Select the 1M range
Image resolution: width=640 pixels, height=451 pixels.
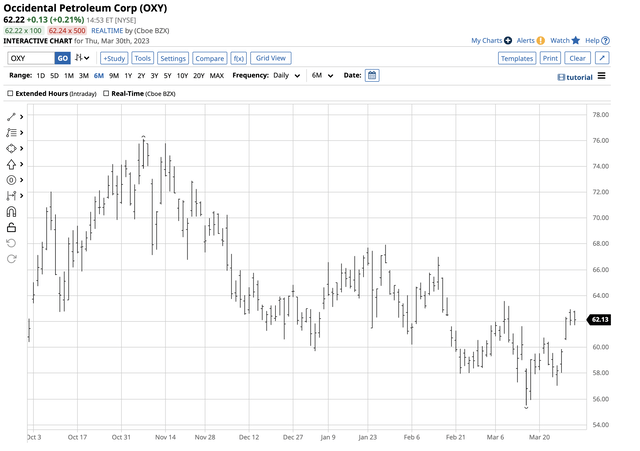coord(69,76)
